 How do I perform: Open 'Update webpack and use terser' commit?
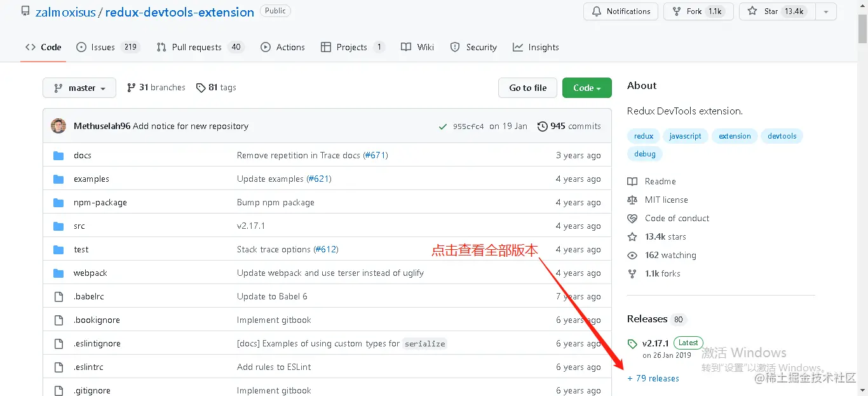[330, 273]
